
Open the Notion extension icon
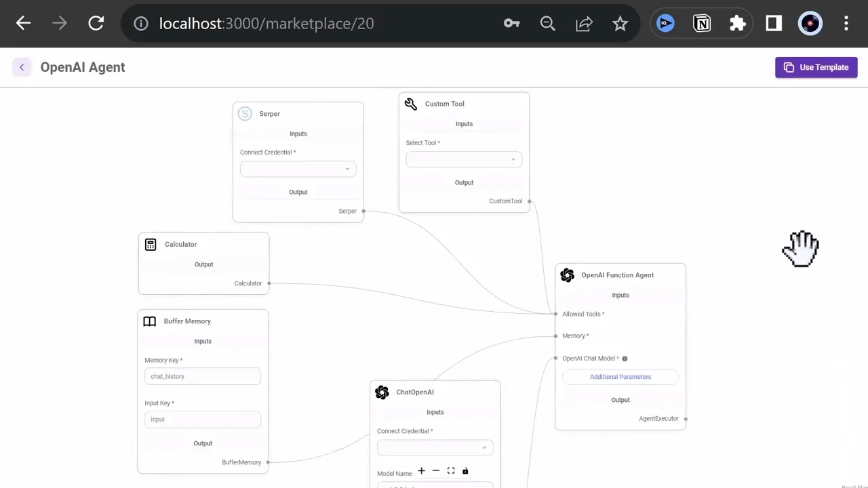click(x=702, y=24)
